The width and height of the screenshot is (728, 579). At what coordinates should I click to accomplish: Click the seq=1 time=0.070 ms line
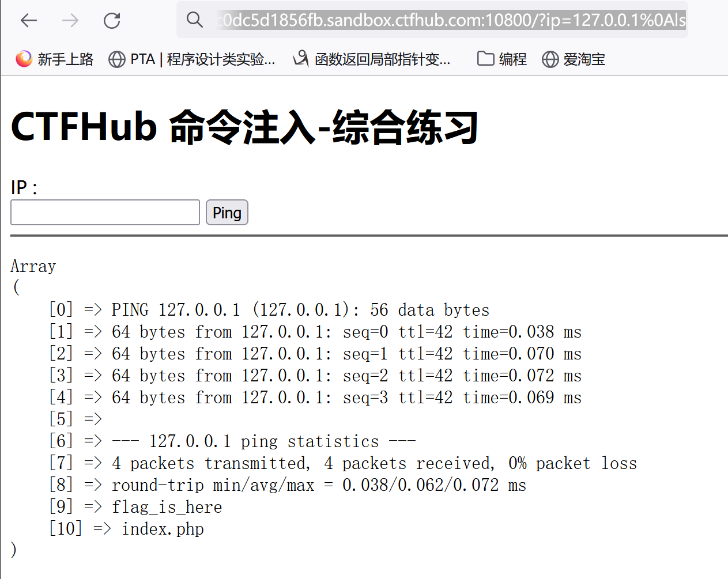(x=346, y=354)
